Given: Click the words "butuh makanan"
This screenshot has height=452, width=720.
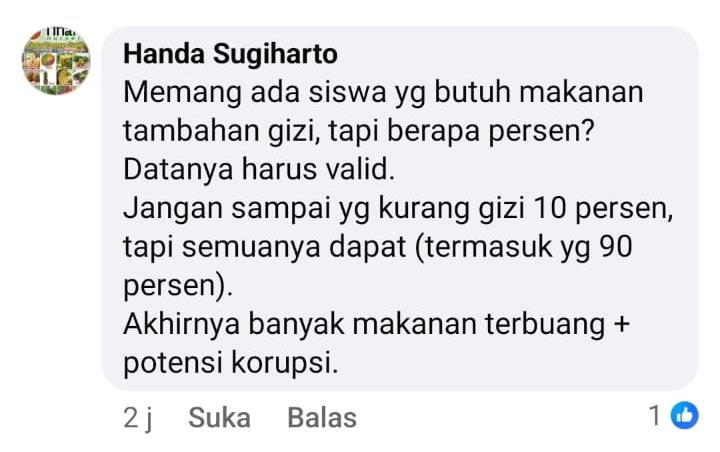Looking at the screenshot, I should click(x=538, y=91).
